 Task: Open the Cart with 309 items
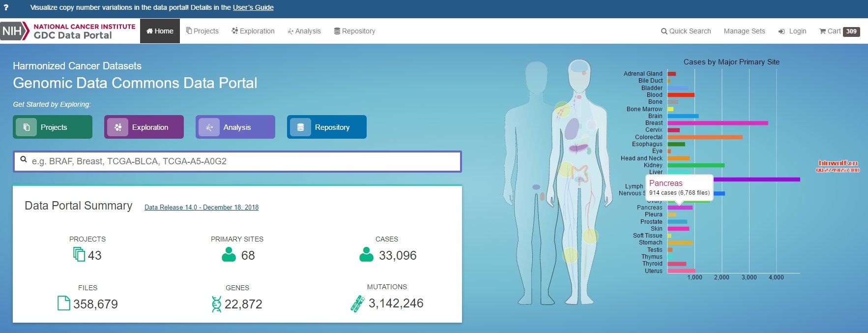[839, 31]
